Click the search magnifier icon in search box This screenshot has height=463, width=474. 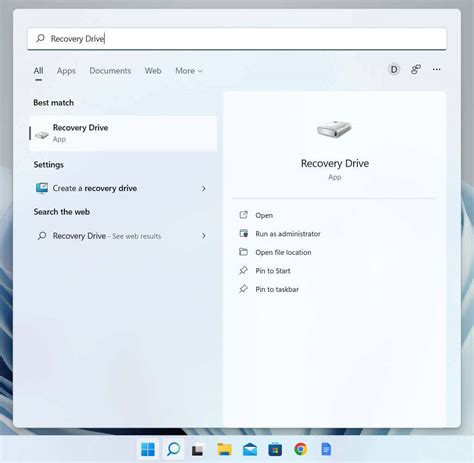tap(40, 38)
